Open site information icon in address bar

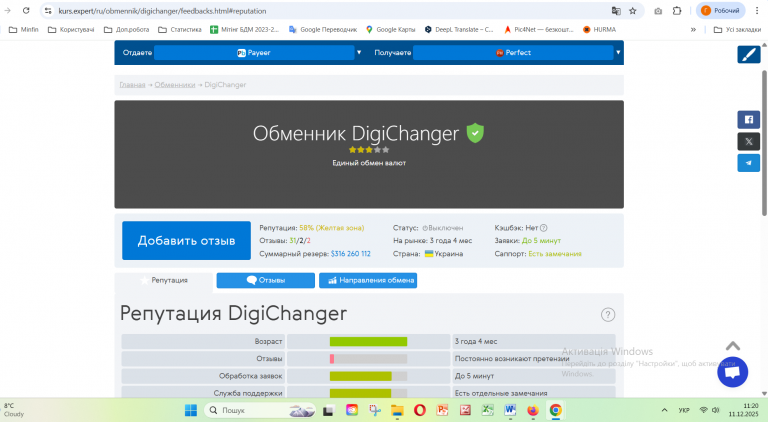point(48,11)
